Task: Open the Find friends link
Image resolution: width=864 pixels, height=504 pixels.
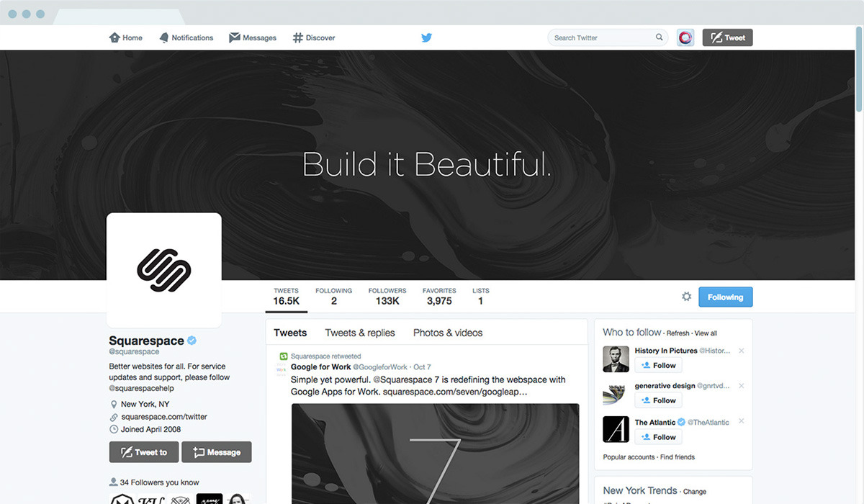Action: 678,457
